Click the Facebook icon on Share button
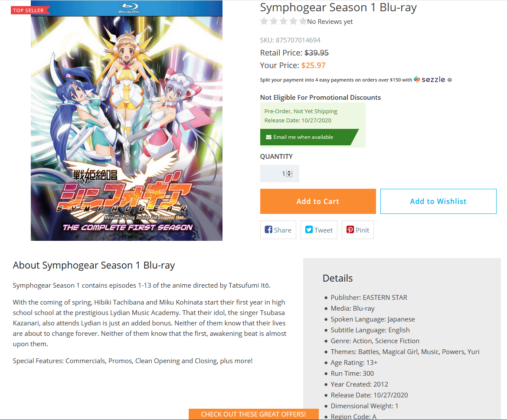Viewport: 507px width, 420px height. coord(268,230)
